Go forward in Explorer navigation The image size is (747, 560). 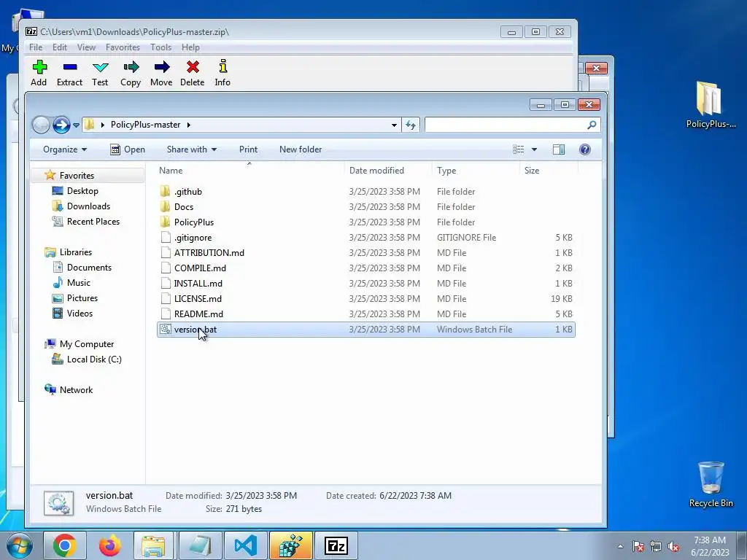tap(61, 125)
